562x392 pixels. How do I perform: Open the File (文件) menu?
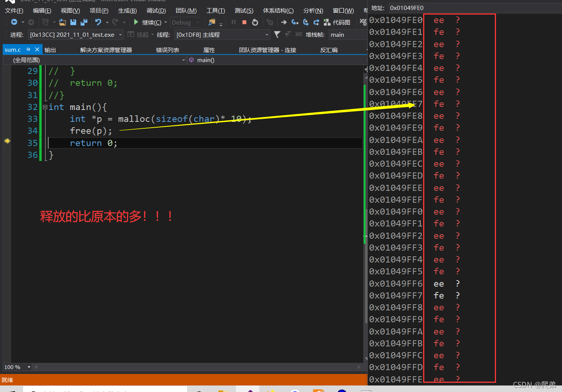tap(14, 10)
